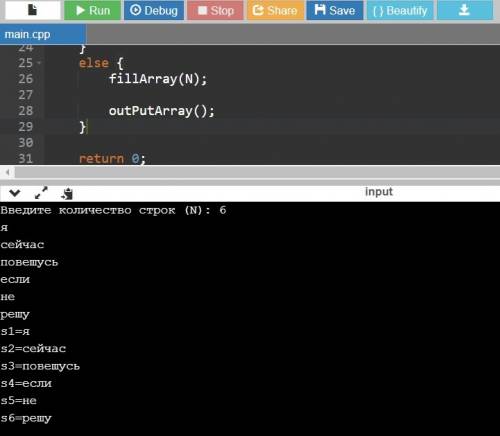Collapse the console with chevron icon
The height and width of the screenshot is (436, 500).
15,193
